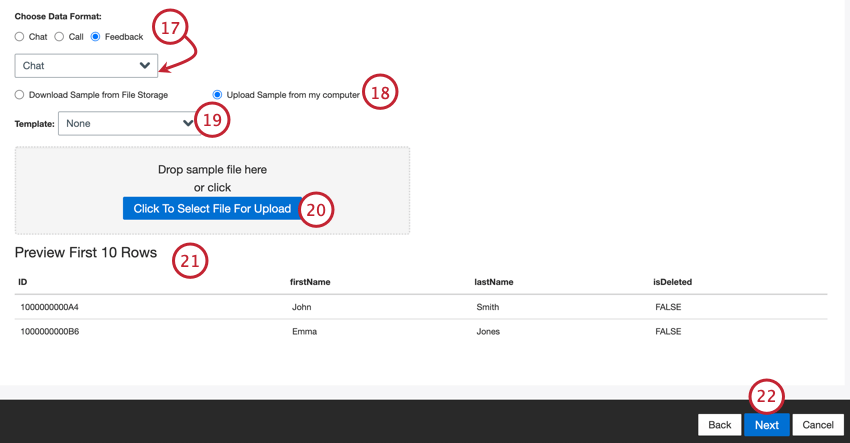Select the Chat radio button
This screenshot has height=443, width=850.
(x=20, y=37)
